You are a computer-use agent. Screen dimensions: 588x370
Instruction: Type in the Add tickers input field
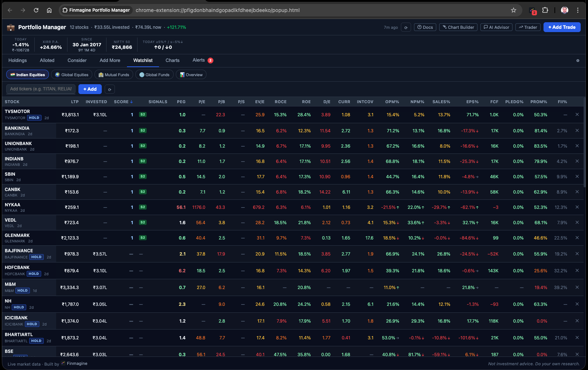(40, 89)
